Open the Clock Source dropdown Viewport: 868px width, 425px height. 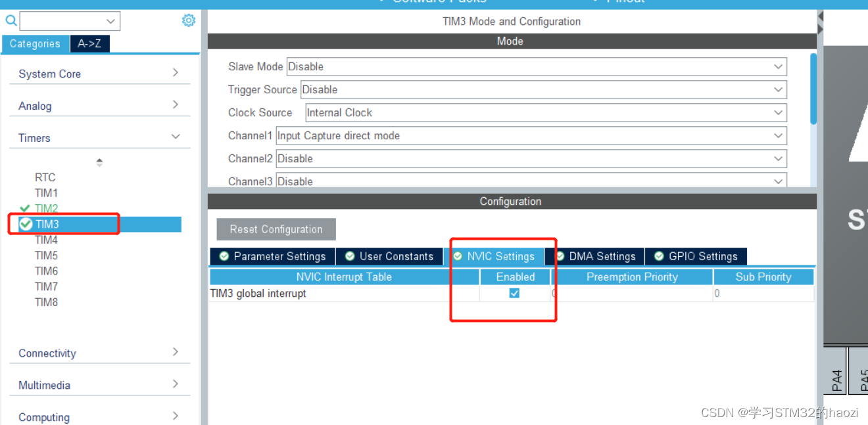click(546, 112)
